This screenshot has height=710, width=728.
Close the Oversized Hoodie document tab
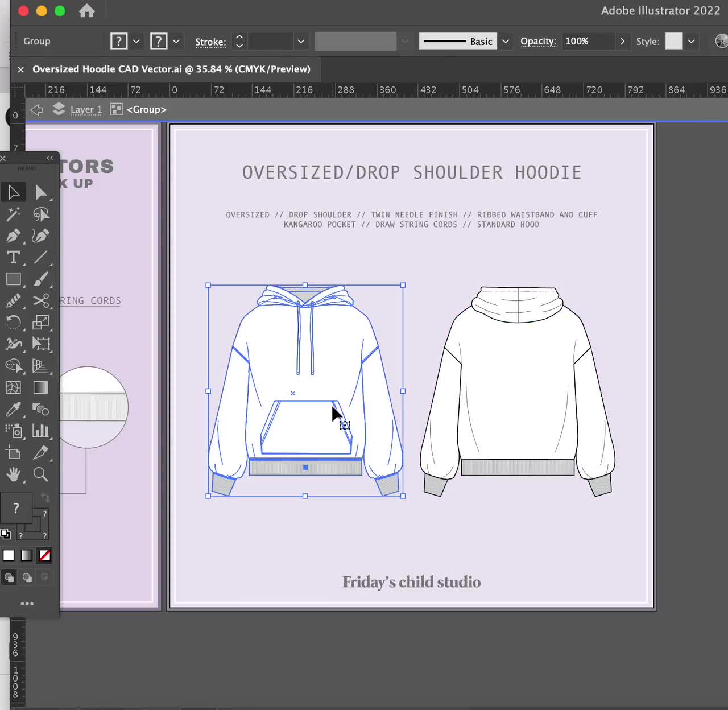tap(20, 69)
